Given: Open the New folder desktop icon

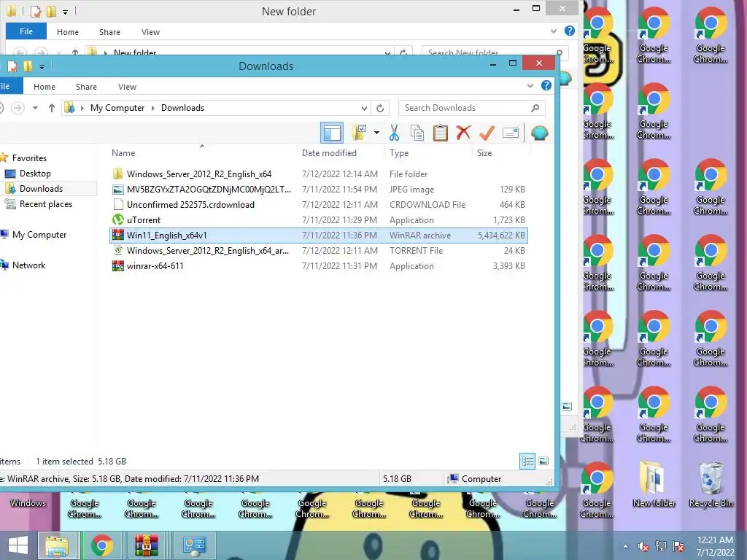Looking at the screenshot, I should [654, 485].
